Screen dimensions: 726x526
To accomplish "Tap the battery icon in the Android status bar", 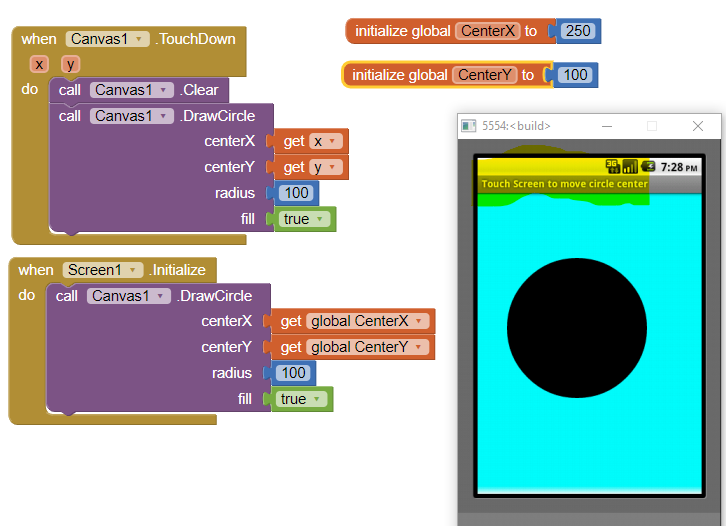I will [648, 166].
